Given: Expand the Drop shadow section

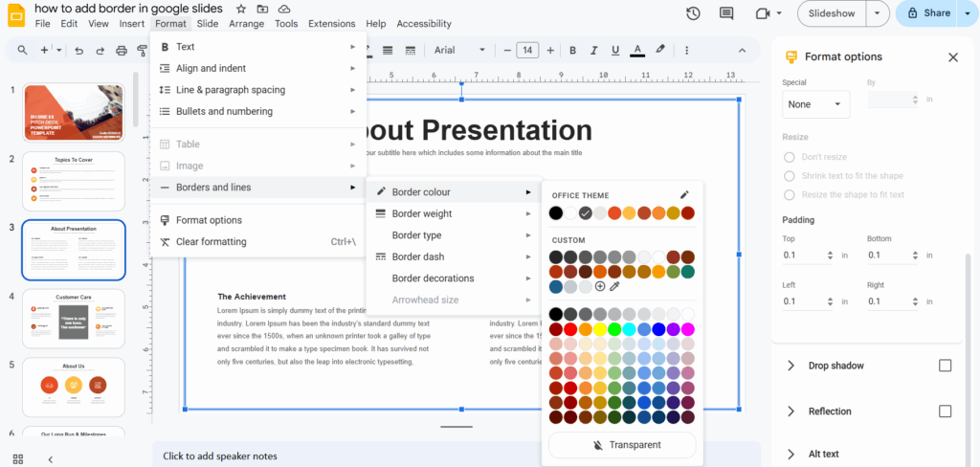Looking at the screenshot, I should coord(791,366).
